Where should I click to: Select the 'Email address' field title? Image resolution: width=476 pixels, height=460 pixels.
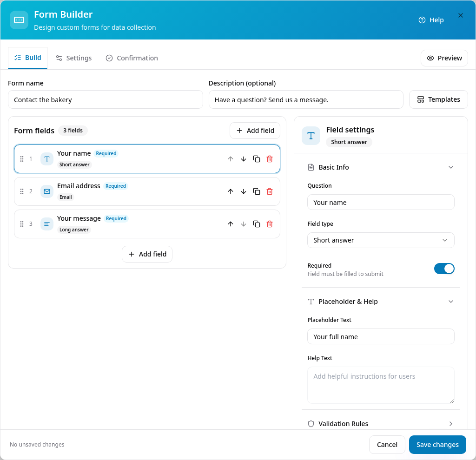79,186
